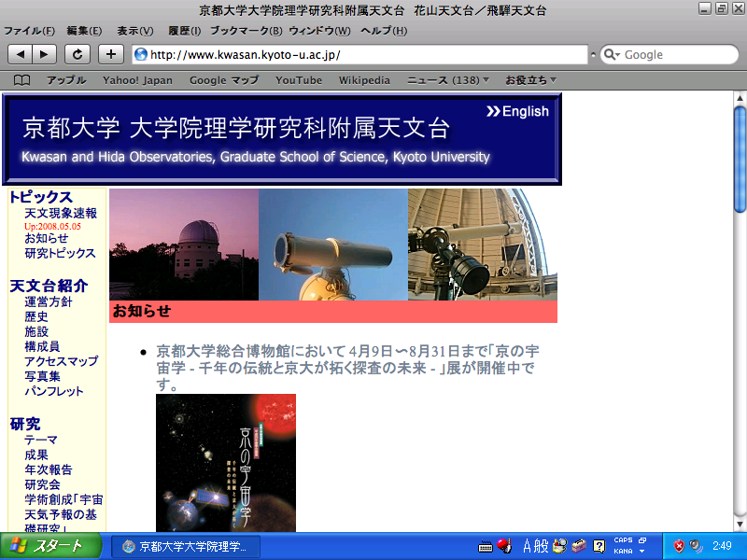Image resolution: width=747 pixels, height=560 pixels.
Task: Open the 研究トピックス sidebar link
Action: [60, 253]
